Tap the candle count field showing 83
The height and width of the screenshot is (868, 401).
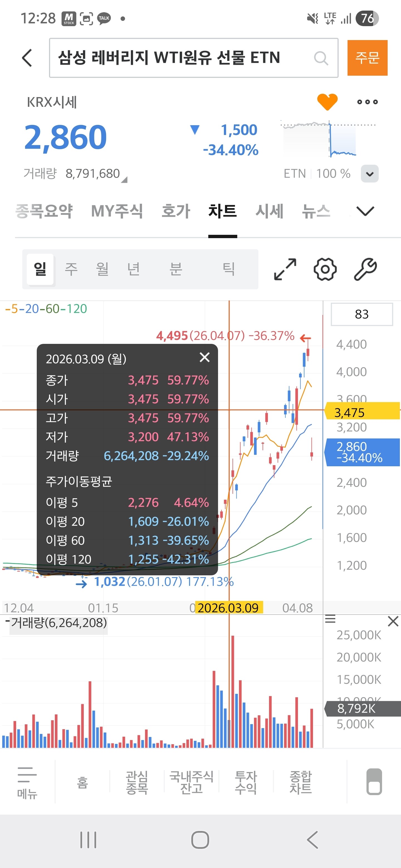(361, 314)
